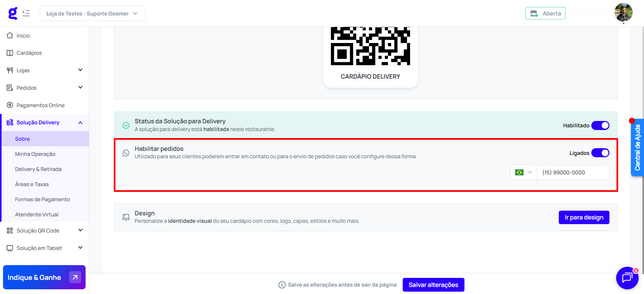Open the store selector Loja de Testes dropdown
Image resolution: width=644 pixels, height=294 pixels.
pos(93,13)
